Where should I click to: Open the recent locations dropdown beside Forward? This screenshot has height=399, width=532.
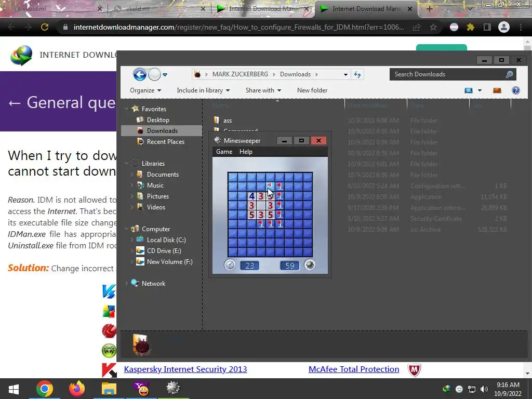(x=165, y=75)
